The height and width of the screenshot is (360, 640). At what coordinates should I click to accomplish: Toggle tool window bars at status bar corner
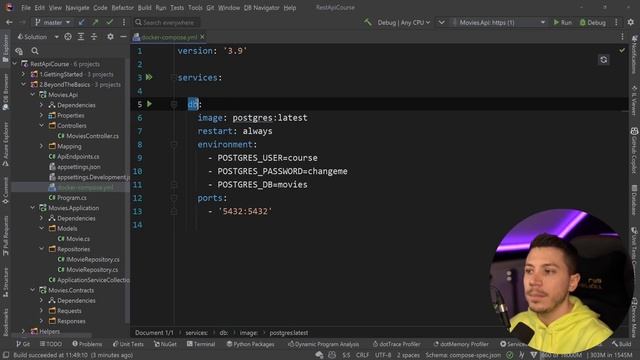click(x=6, y=355)
